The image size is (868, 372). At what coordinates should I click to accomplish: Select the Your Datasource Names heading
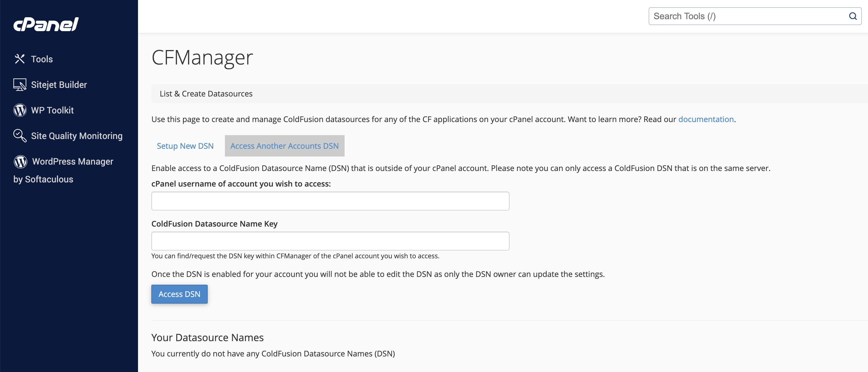[x=207, y=337]
